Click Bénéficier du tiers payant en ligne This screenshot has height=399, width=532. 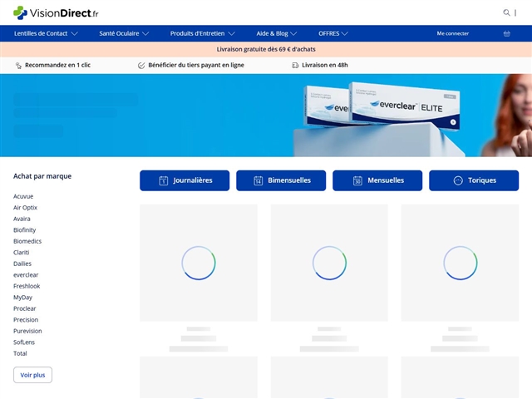click(196, 65)
